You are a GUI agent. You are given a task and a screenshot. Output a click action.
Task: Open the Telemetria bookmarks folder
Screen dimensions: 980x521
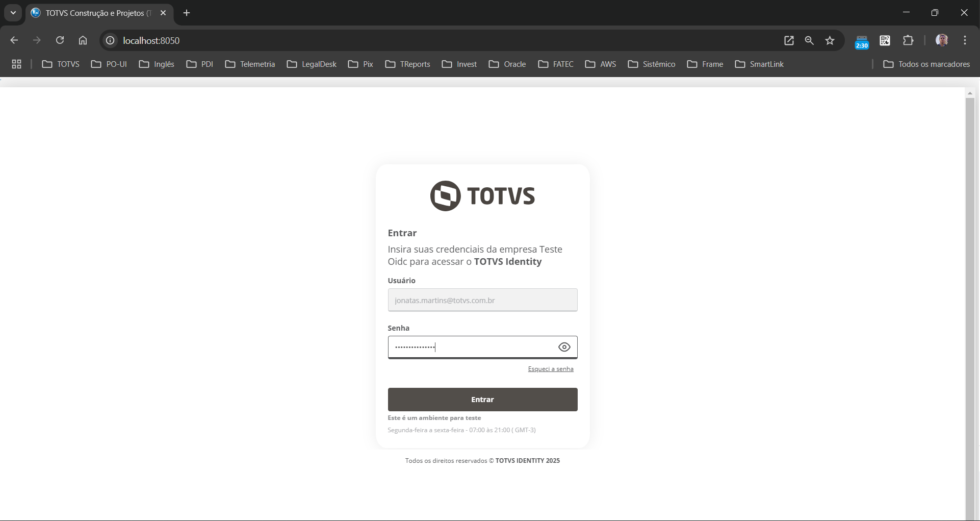250,64
